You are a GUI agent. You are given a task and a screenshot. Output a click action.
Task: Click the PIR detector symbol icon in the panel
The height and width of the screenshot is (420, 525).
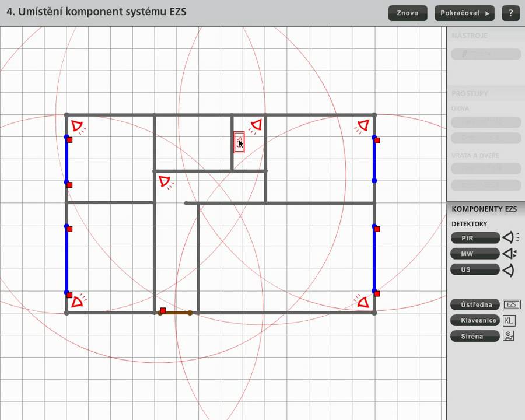[510, 237]
